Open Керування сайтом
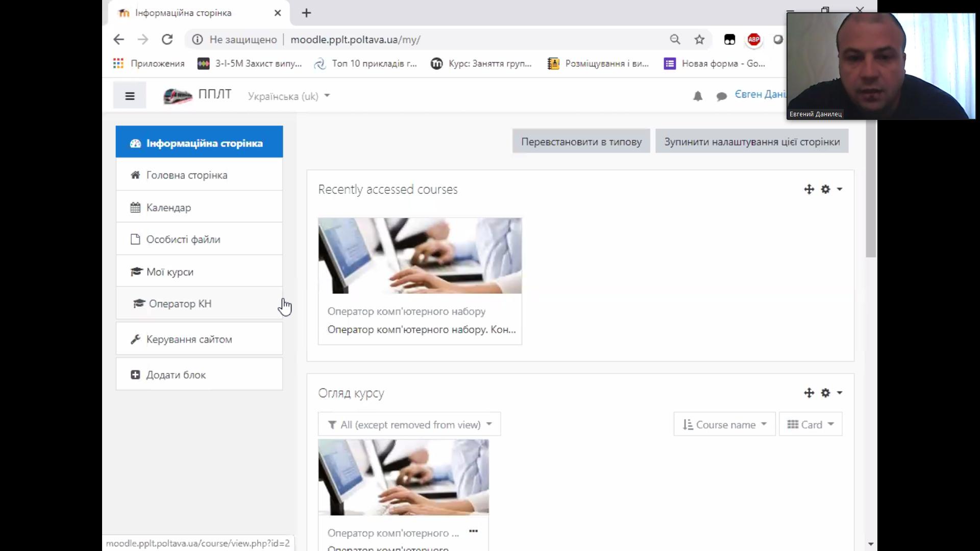 pos(199,339)
